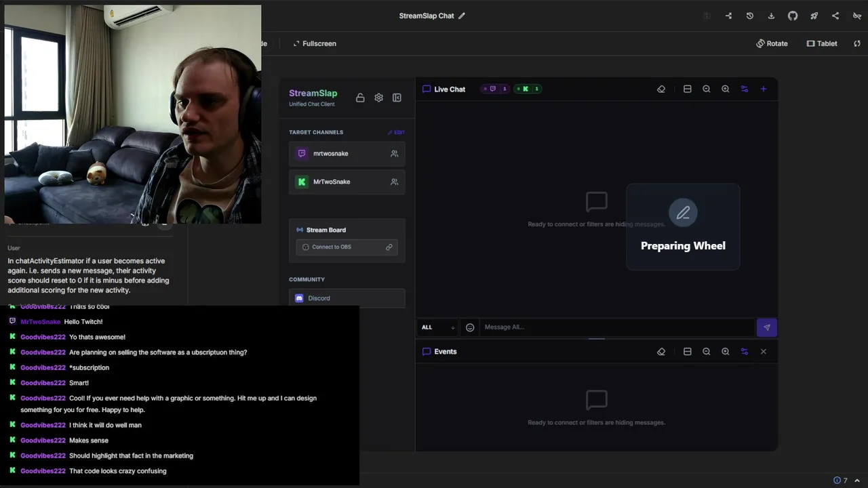Click the crossed-out eye icon at top right
868x488 pixels.
tap(857, 16)
